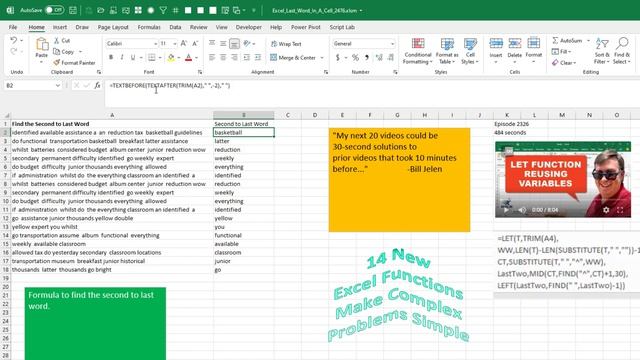Activate the Format Painter

click(x=75, y=63)
